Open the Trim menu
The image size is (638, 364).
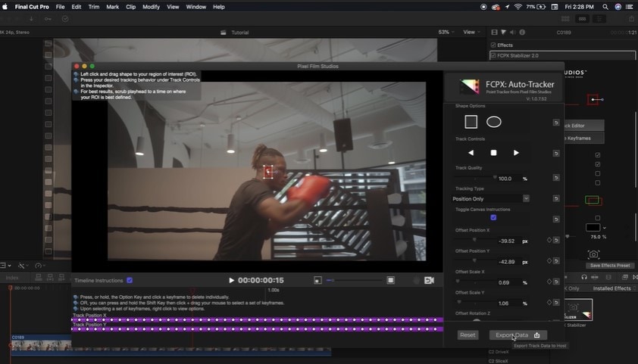pos(94,7)
